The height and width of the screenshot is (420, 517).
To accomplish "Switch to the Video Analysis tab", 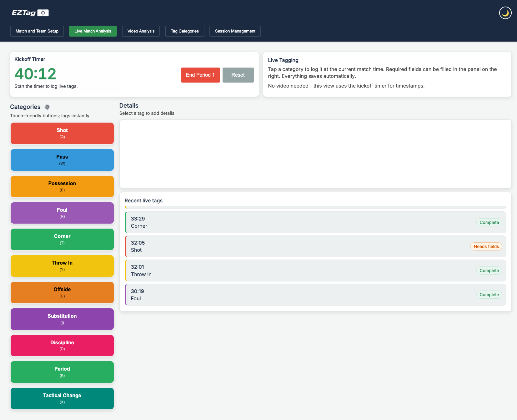I will [x=141, y=31].
